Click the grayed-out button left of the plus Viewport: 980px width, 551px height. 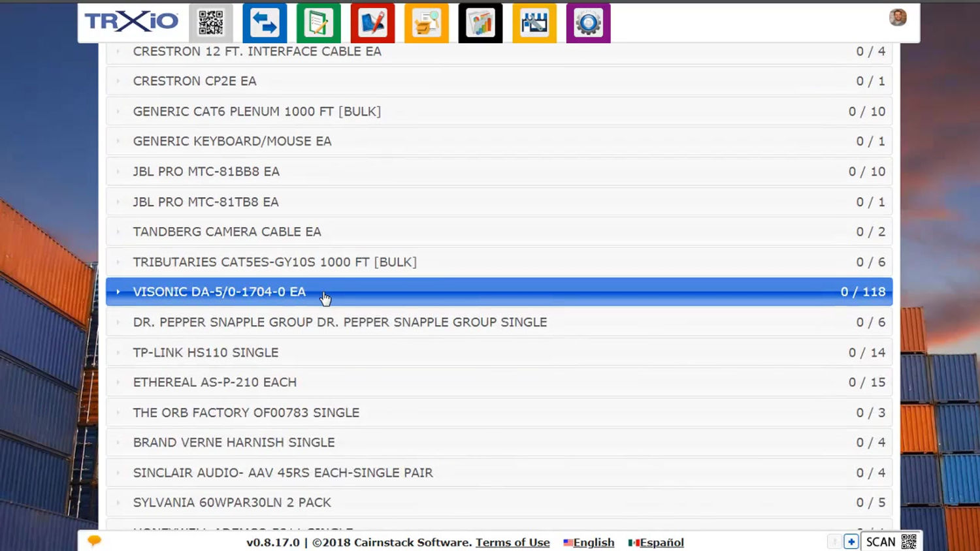(834, 541)
